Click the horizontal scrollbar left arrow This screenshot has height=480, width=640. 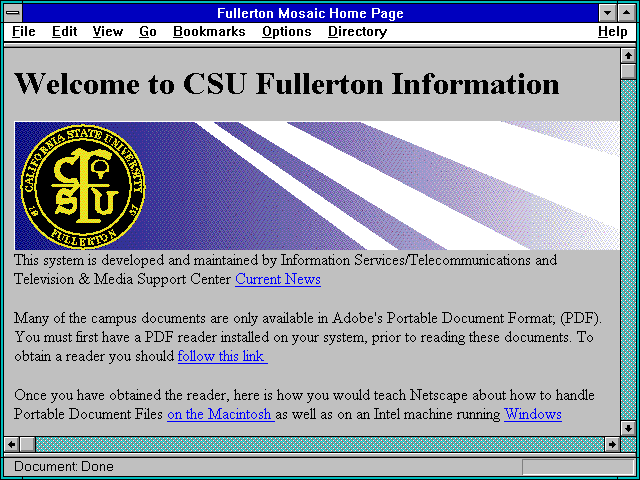[x=12, y=444]
